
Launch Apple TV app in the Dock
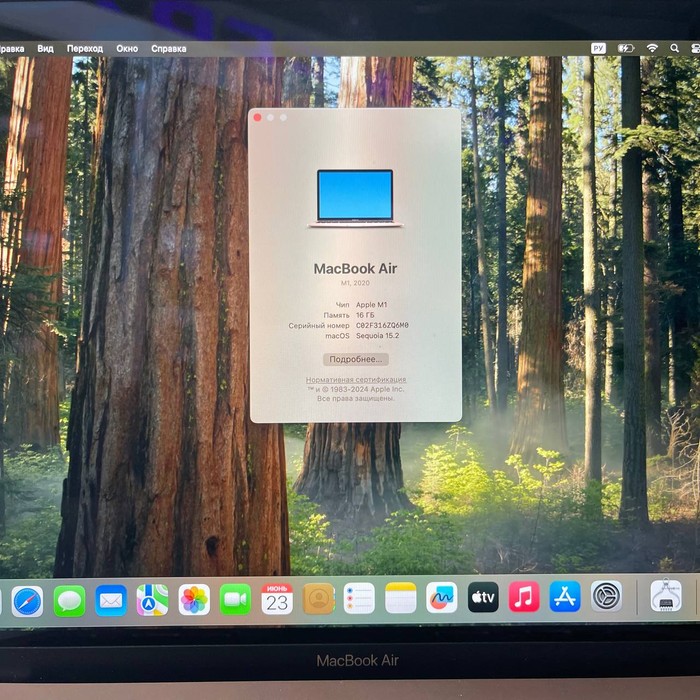tap(483, 596)
